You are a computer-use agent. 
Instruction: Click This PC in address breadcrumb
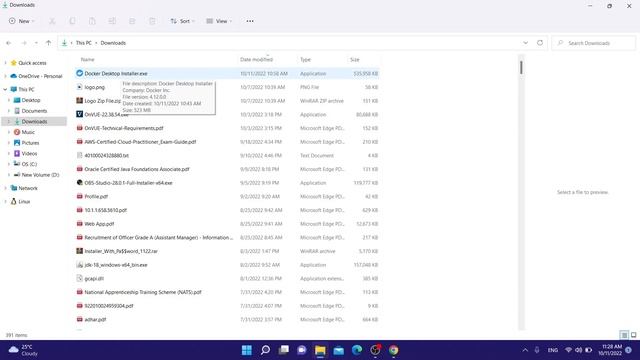coord(84,43)
